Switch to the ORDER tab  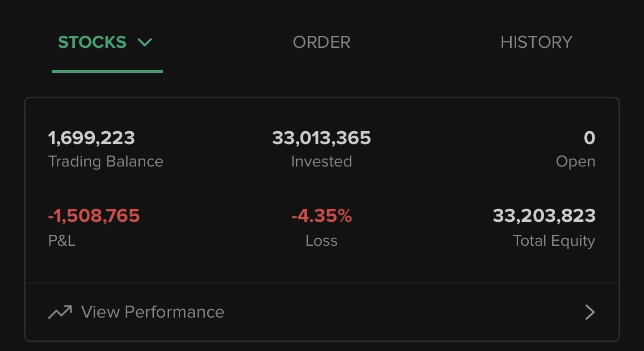coord(322,42)
